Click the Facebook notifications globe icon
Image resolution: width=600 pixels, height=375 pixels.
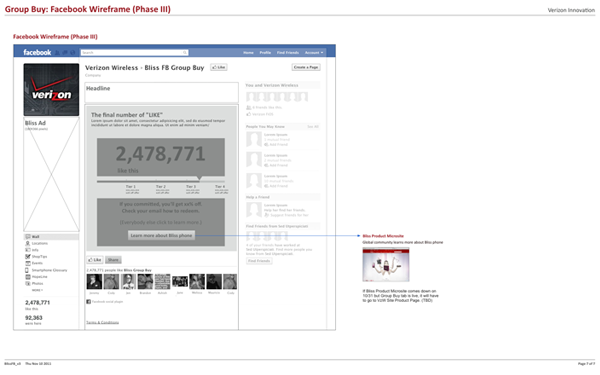pyautogui.click(x=72, y=52)
